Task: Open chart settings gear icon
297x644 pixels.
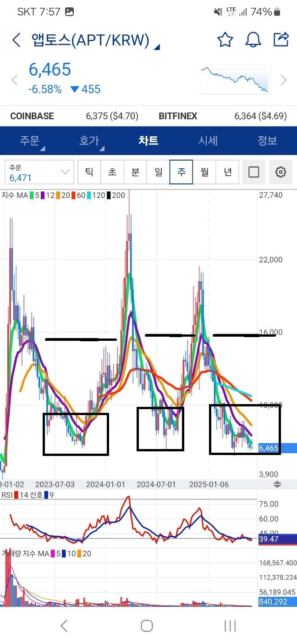Action: [x=280, y=172]
